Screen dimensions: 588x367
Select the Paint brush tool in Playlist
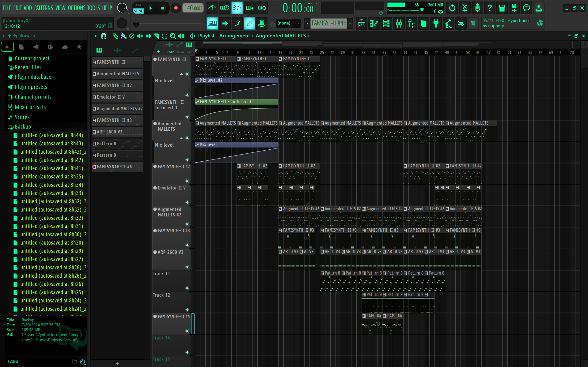[x=123, y=36]
